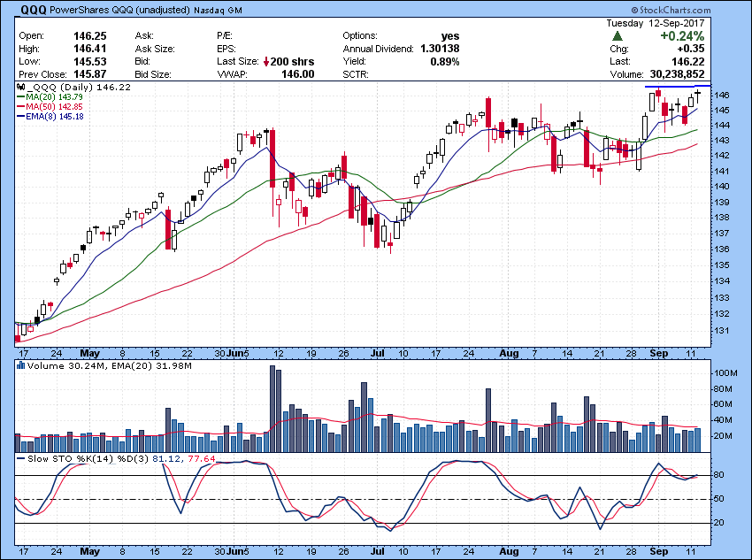Viewport: 752px width, 560px height.
Task: Click the Last price 146.22 in the header
Action: [687, 61]
